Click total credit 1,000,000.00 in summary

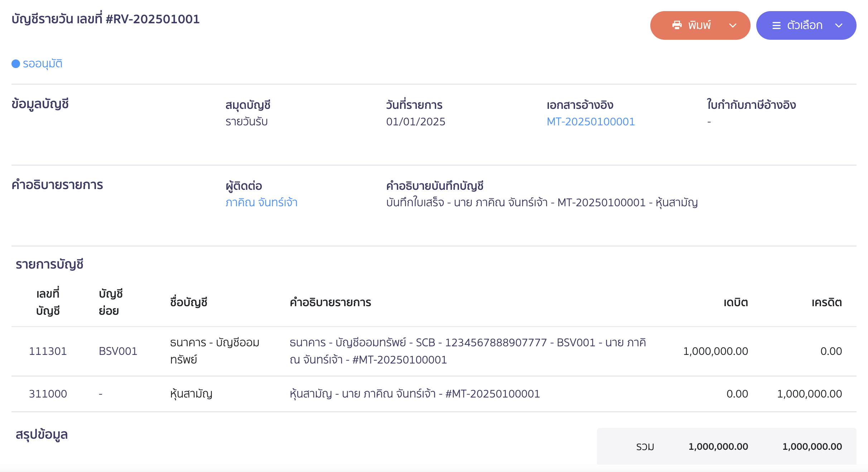click(x=812, y=447)
